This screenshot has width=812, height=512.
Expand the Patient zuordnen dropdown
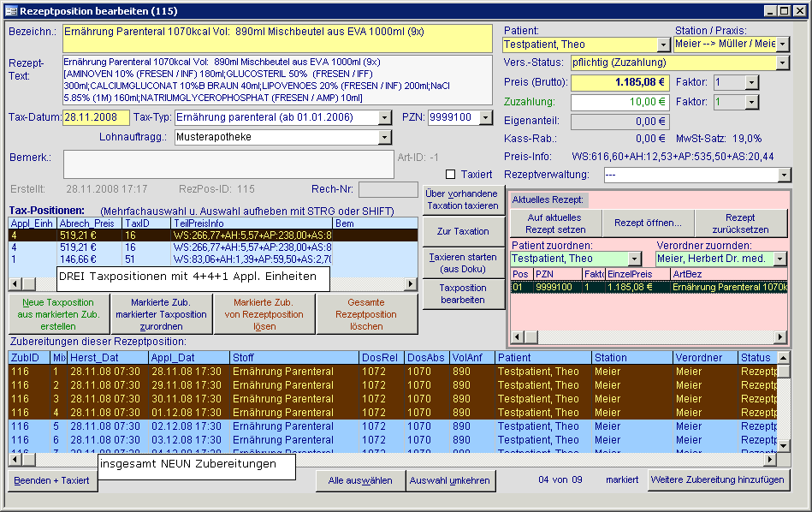pos(634,259)
